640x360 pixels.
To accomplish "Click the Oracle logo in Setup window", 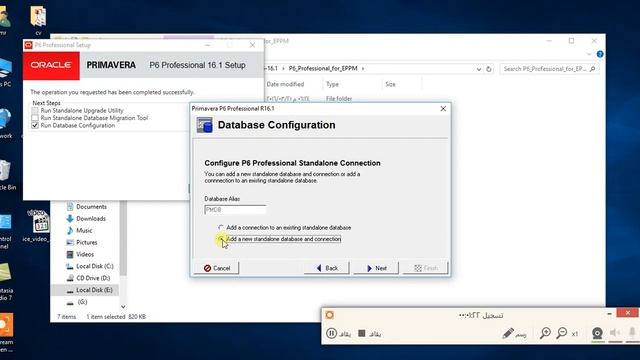I will point(51,65).
